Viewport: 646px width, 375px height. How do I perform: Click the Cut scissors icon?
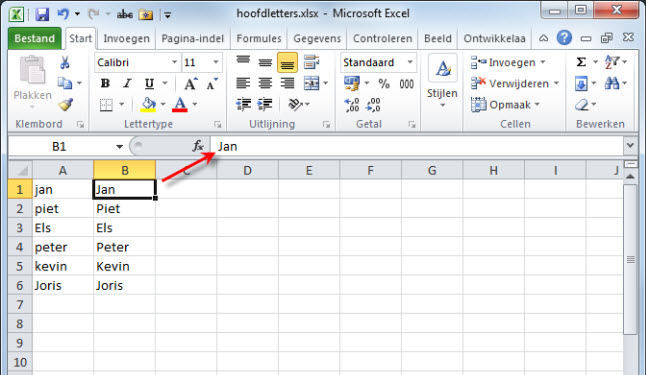(x=65, y=63)
